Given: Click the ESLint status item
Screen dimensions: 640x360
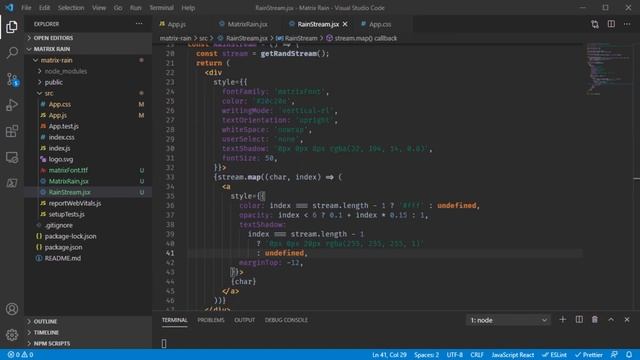Looking at the screenshot, I should pos(554,355).
